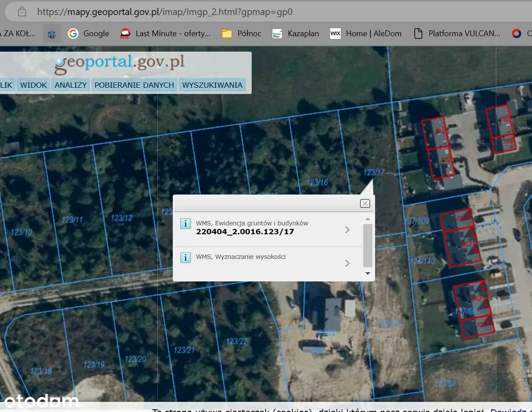Click the popup scroll down arrow
Screen dimensions: 532x412
pos(368,273)
